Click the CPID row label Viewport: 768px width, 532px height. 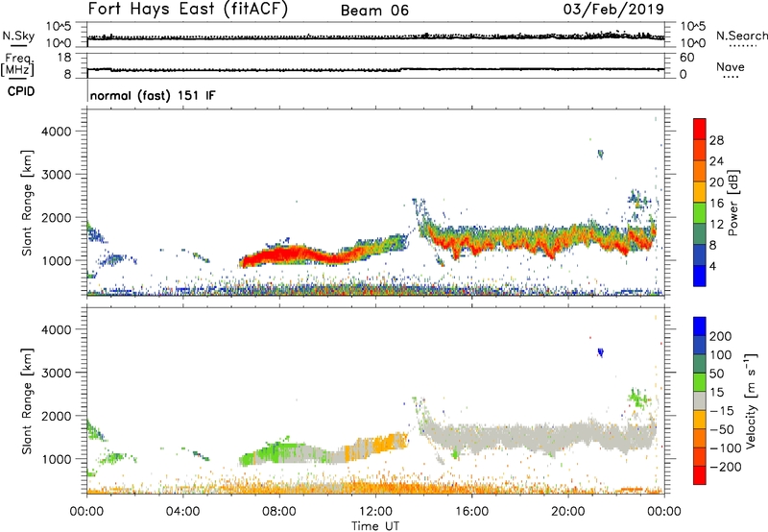(x=20, y=91)
